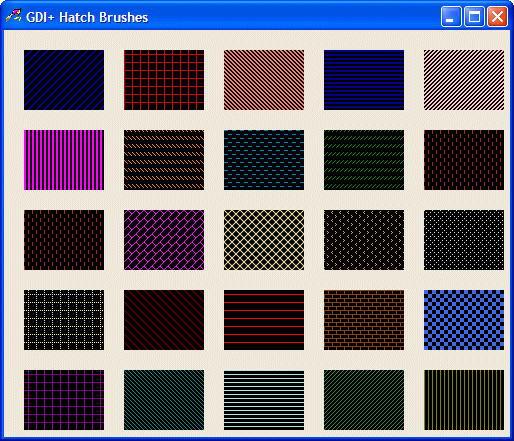Viewport: 514px width, 441px height.
Task: Select the orange dashed diagonal swatch
Action: tap(164, 160)
